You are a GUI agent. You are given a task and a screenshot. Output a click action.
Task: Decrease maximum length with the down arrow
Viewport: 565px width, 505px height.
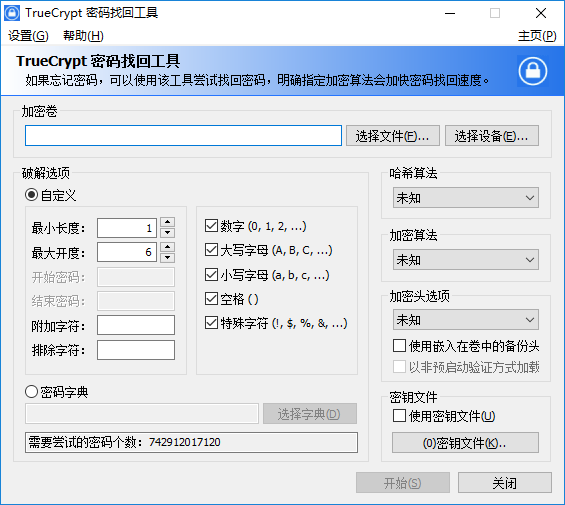168,258
